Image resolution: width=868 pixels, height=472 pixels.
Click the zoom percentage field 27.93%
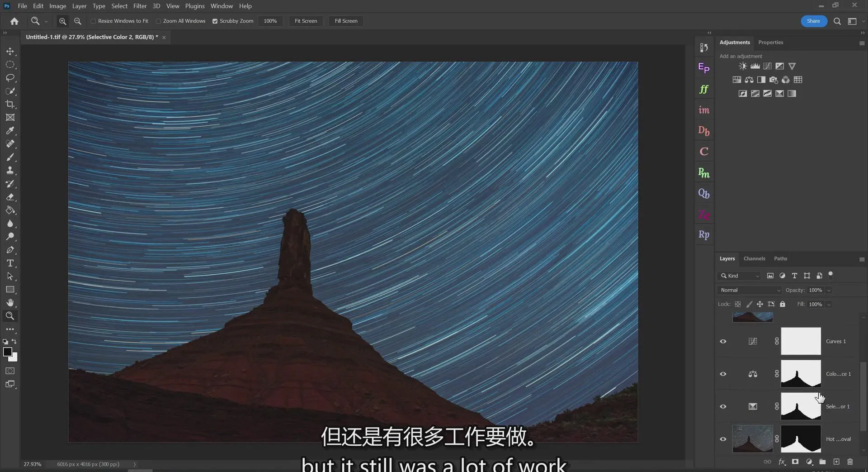coord(32,464)
